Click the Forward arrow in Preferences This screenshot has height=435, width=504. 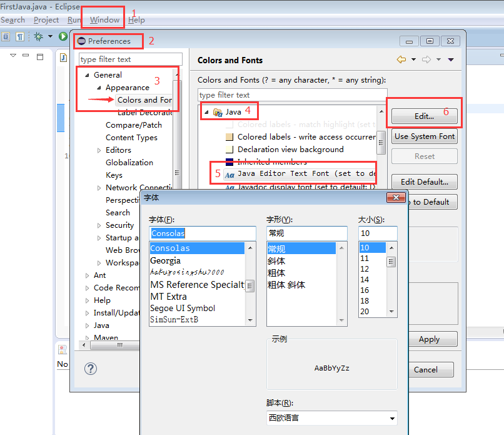click(426, 59)
